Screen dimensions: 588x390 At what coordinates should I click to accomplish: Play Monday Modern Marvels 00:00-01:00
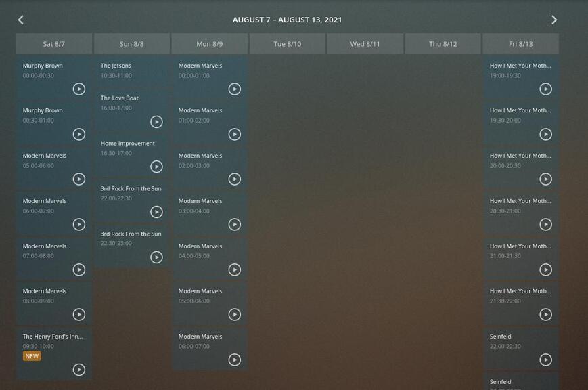[x=234, y=89]
